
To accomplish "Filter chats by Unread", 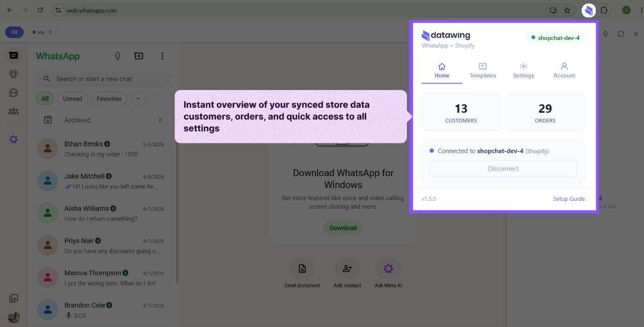I will tap(72, 99).
